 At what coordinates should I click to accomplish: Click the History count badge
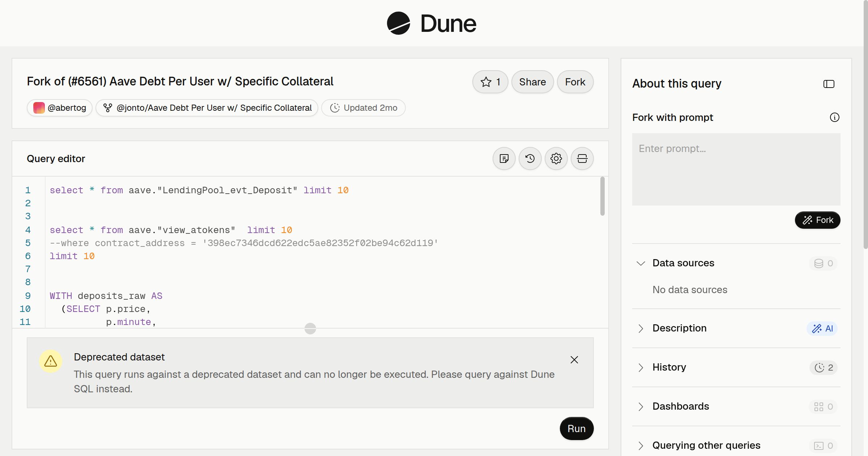tap(823, 368)
